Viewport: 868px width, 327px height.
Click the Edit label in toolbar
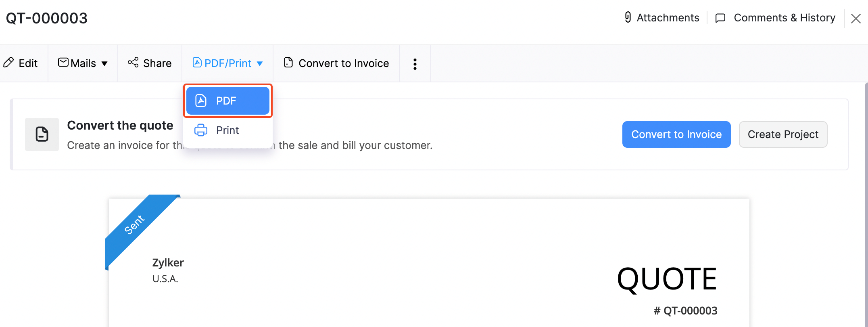click(28, 63)
